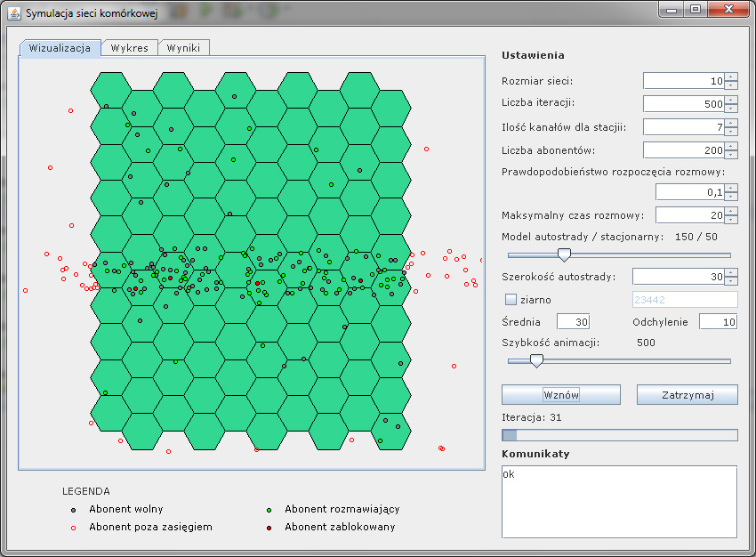Click the green 'Abonent rozmawiający' legend dot
The width and height of the screenshot is (756, 557).
point(269,510)
